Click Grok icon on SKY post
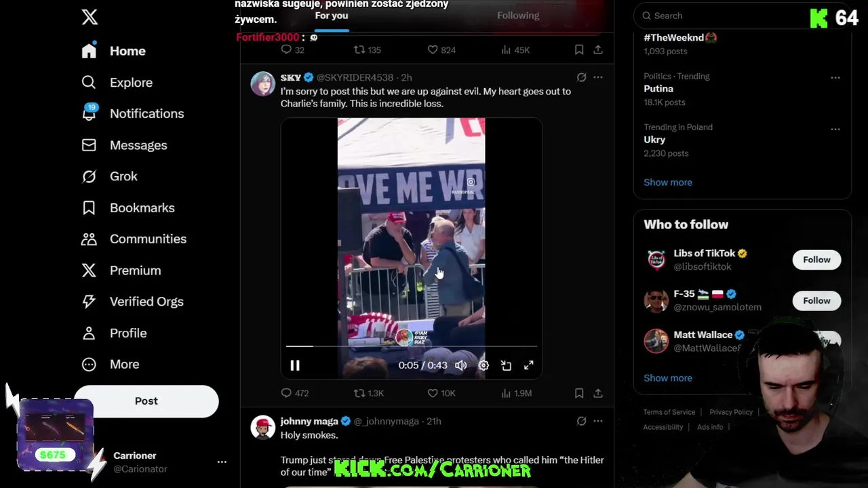The height and width of the screenshot is (488, 868). click(x=581, y=77)
